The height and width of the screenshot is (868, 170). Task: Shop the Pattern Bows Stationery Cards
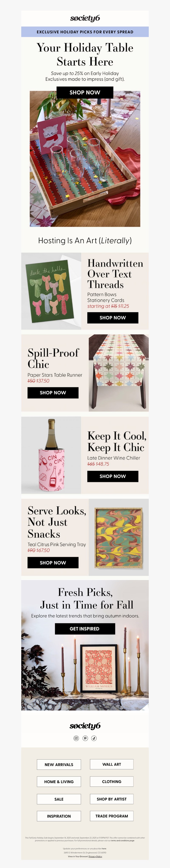pos(113,318)
